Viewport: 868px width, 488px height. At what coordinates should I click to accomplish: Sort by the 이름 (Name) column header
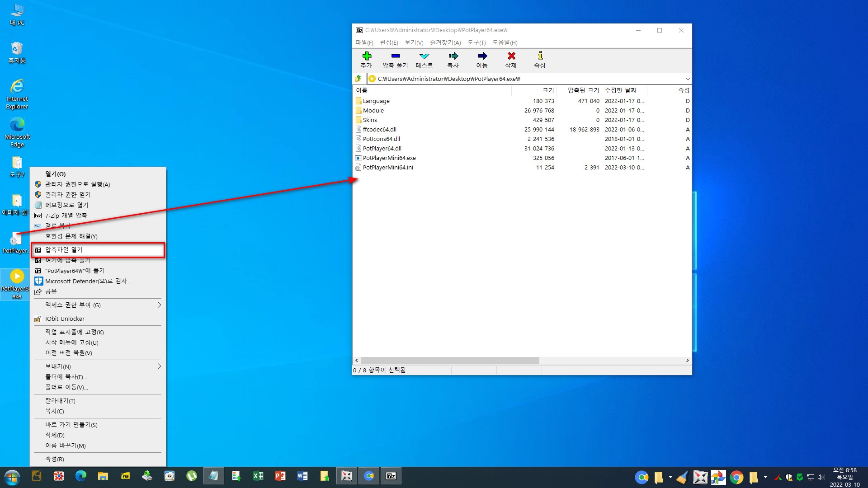point(432,90)
